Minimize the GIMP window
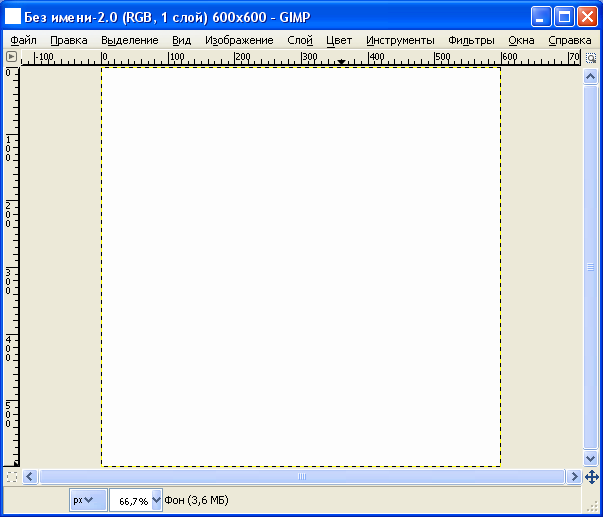 point(541,17)
